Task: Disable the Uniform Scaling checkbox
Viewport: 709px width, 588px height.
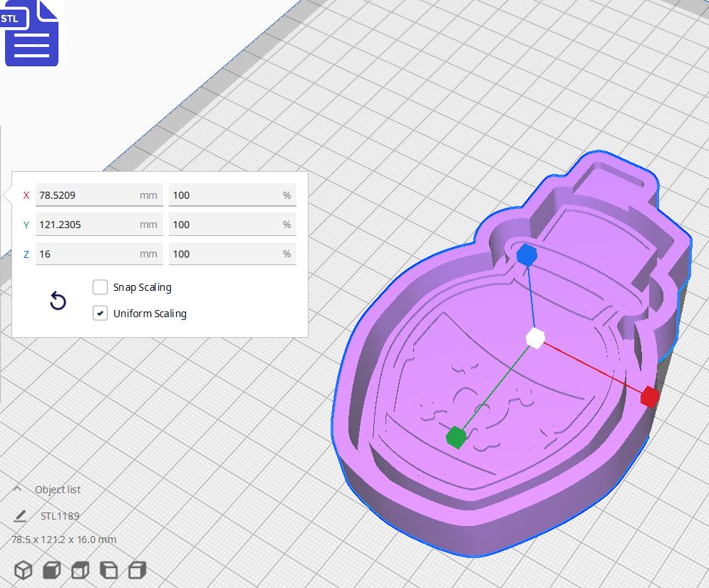Action: (x=100, y=314)
